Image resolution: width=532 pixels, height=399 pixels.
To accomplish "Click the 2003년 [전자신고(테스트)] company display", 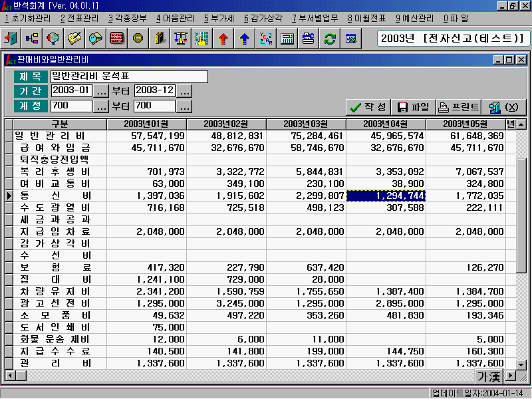I will pyautogui.click(x=453, y=39).
